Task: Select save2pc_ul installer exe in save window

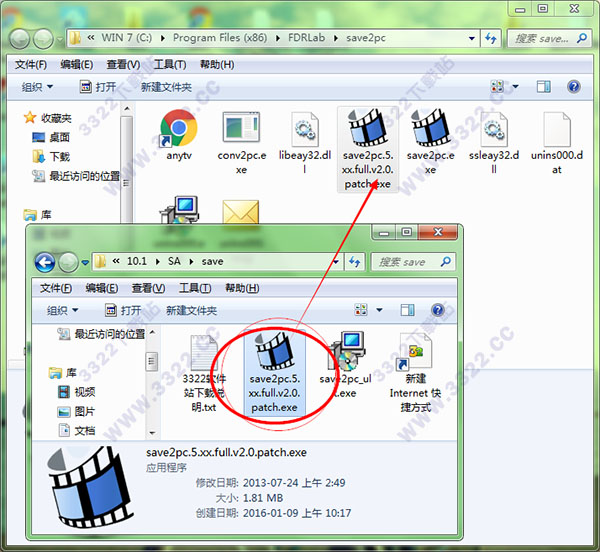Action: tap(346, 365)
